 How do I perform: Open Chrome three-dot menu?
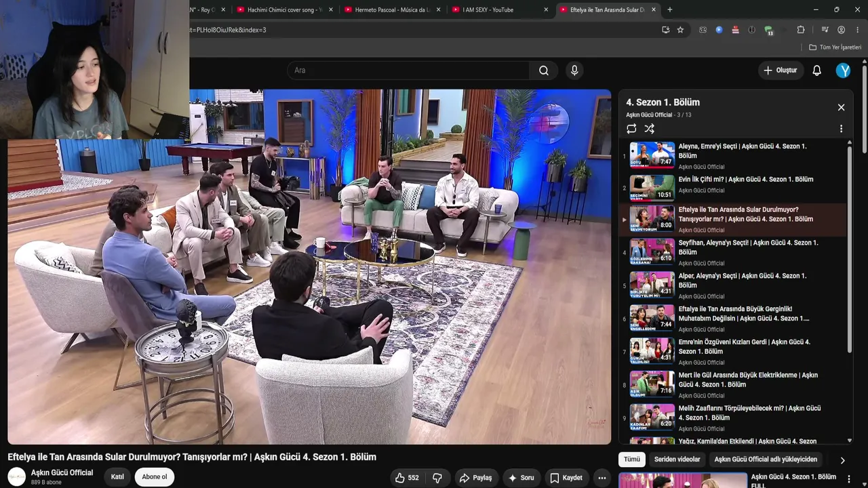click(858, 30)
